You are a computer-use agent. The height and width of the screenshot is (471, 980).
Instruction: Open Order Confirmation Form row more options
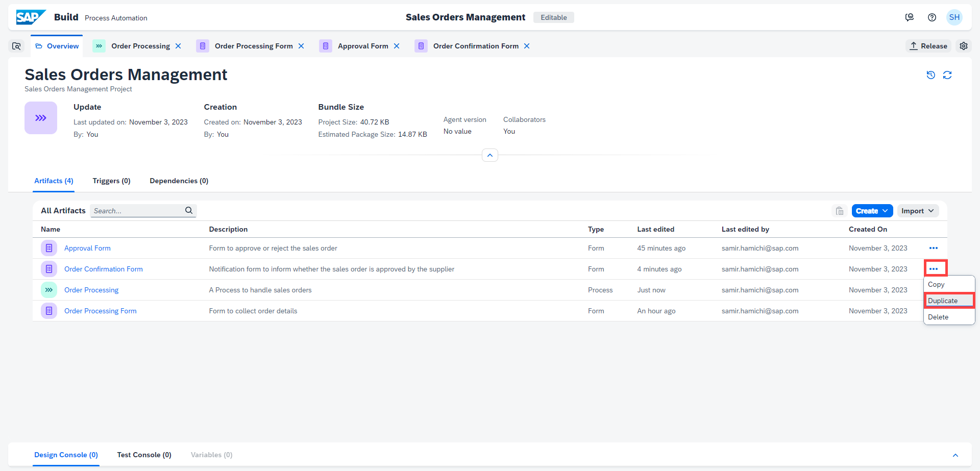pyautogui.click(x=934, y=269)
